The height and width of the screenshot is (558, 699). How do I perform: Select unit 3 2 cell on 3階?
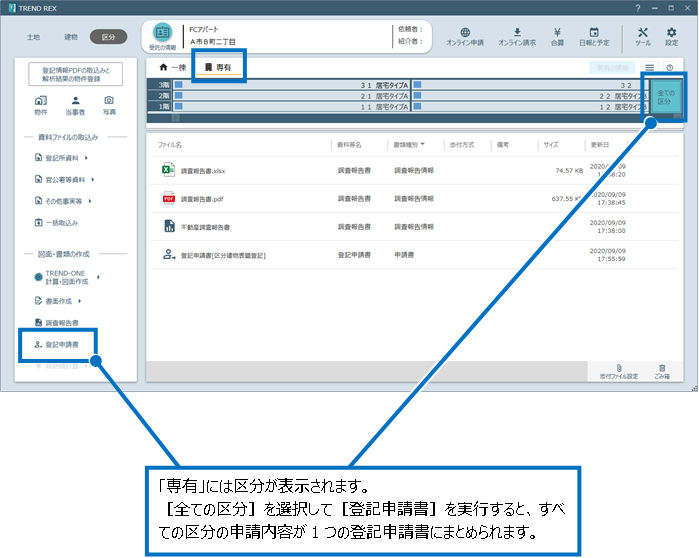tap(530, 85)
